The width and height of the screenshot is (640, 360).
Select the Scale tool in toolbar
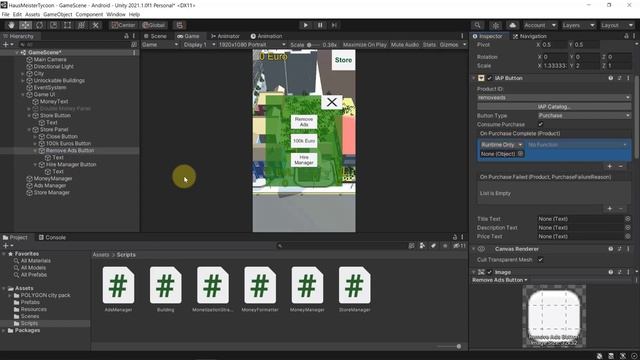(53, 25)
